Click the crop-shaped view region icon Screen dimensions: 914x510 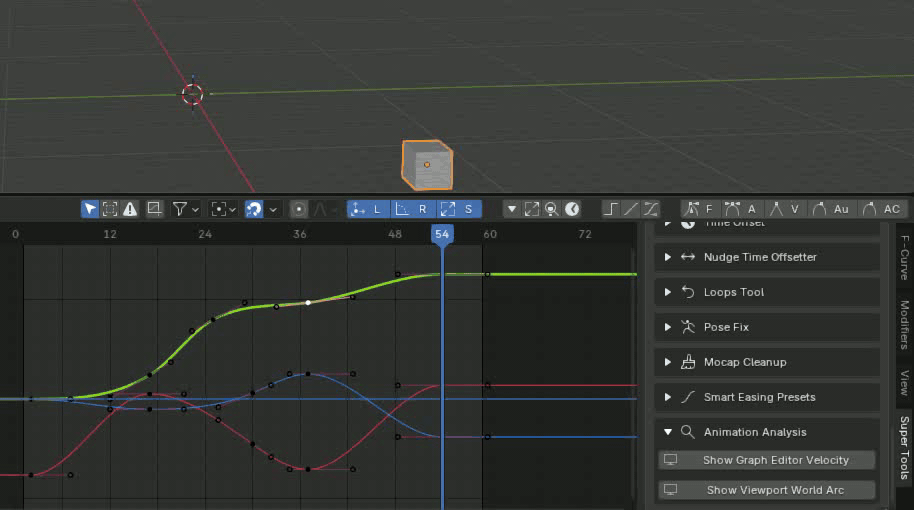click(154, 209)
